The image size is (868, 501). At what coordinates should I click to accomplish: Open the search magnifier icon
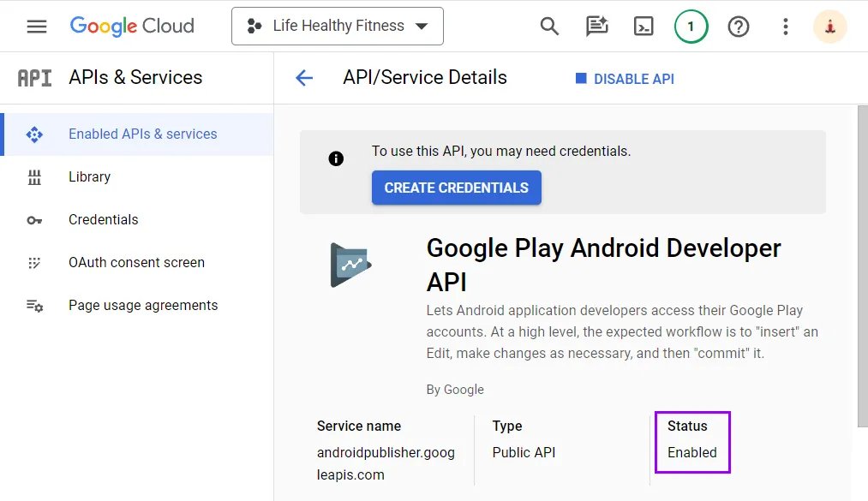click(549, 27)
